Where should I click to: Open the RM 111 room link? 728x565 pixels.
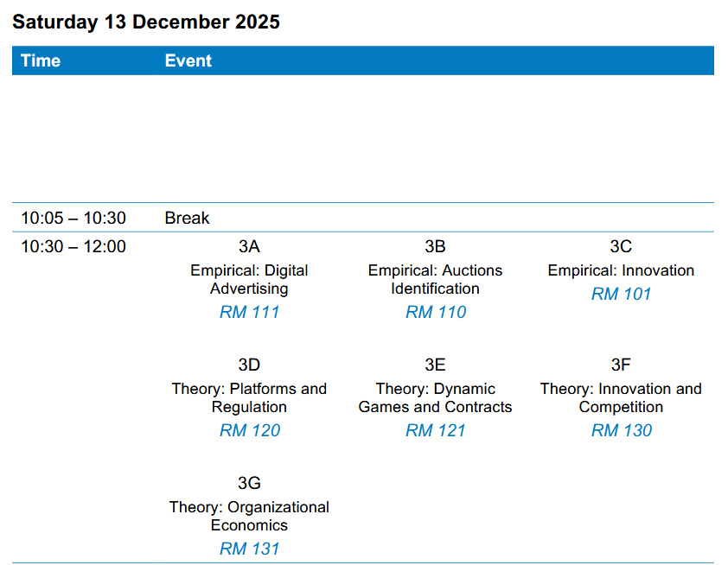249,313
